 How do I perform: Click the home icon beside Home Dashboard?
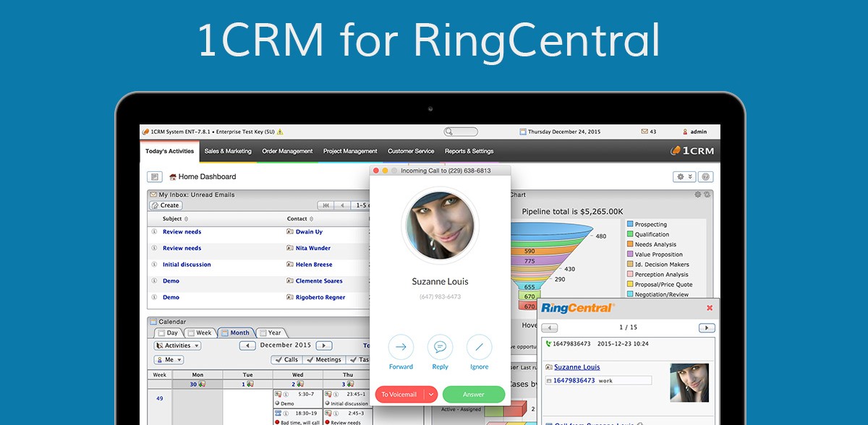point(173,176)
